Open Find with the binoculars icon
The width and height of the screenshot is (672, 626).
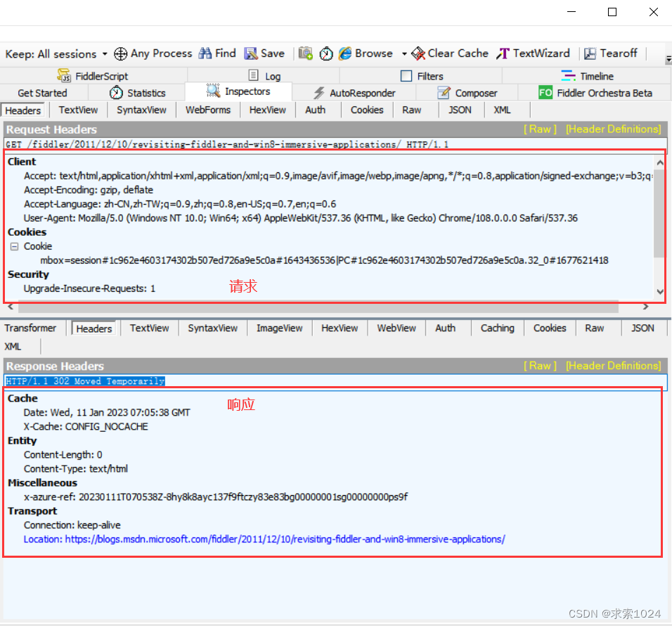(x=205, y=53)
